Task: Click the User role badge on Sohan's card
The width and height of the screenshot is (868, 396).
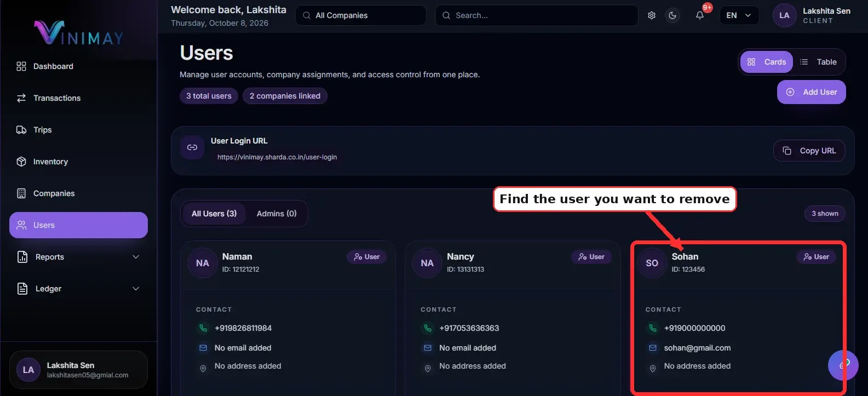Action: pyautogui.click(x=816, y=257)
